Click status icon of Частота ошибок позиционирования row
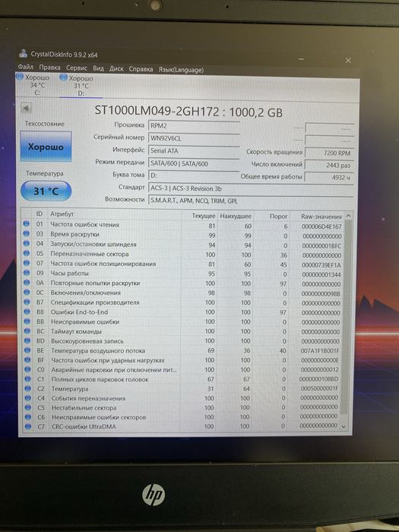The width and height of the screenshot is (399, 532). coord(27,263)
